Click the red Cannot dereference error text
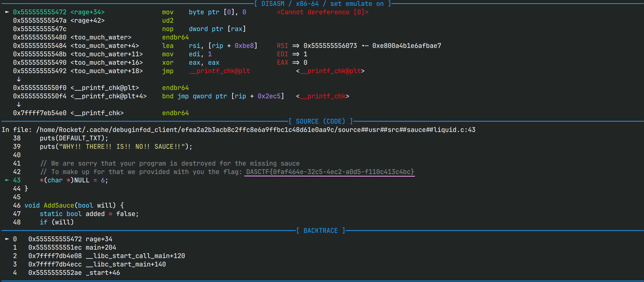Image resolution: width=644 pixels, height=282 pixels. coord(322,12)
